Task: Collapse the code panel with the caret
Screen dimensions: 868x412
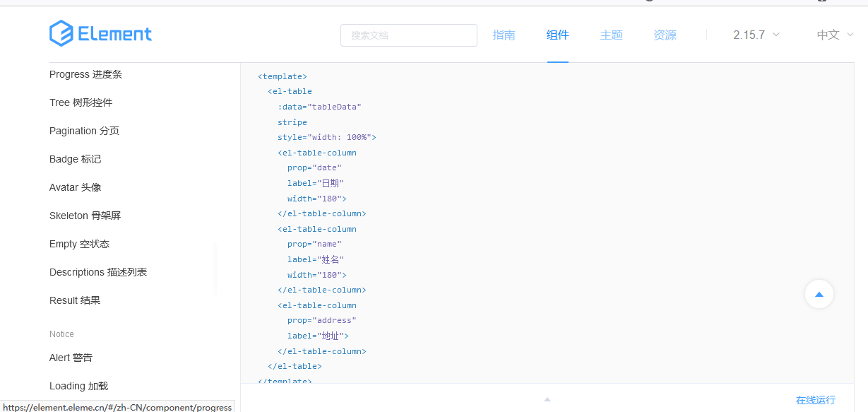Action: click(x=547, y=399)
